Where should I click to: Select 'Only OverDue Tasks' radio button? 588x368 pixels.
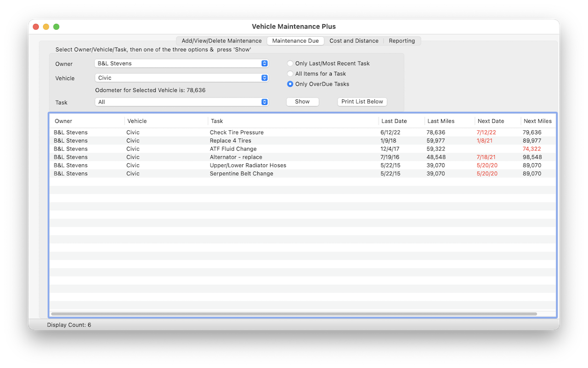(x=290, y=84)
